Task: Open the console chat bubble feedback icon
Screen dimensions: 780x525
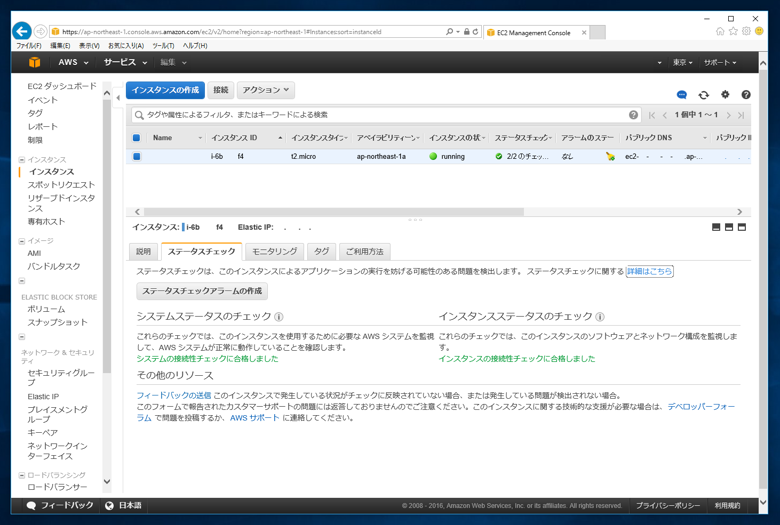Action: pyautogui.click(x=682, y=95)
